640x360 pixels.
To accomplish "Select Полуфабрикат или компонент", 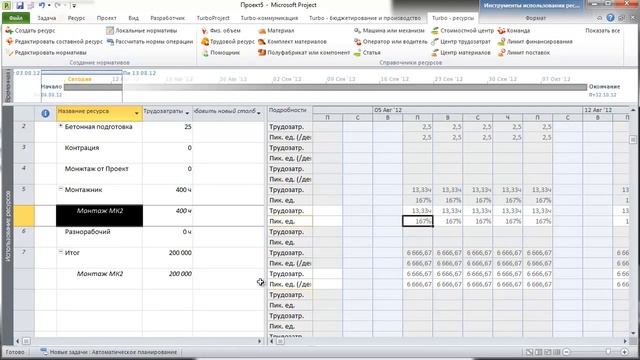I will (304, 53).
